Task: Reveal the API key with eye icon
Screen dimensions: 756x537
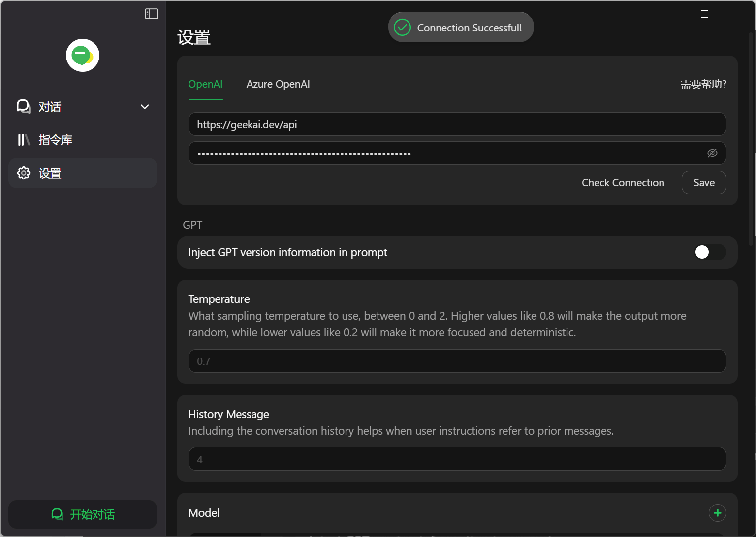Action: point(712,153)
